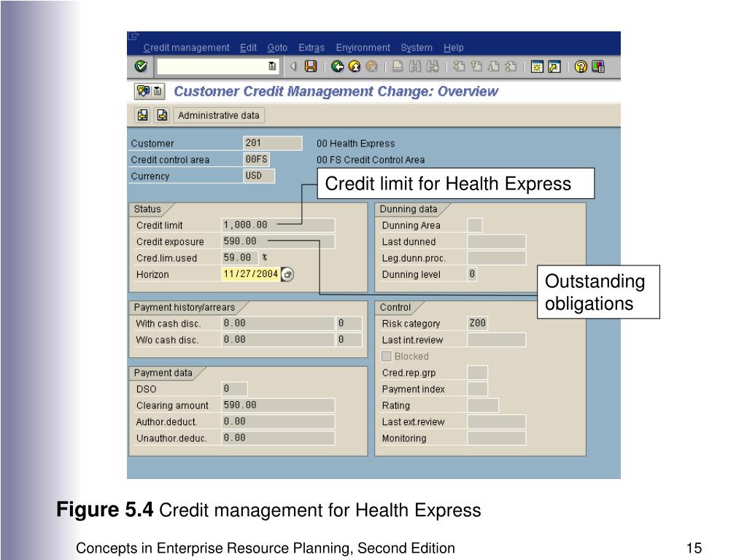Click the SAP window control icon at top-left
Image resolution: width=747 pixels, height=560 pixels.
tap(133, 36)
